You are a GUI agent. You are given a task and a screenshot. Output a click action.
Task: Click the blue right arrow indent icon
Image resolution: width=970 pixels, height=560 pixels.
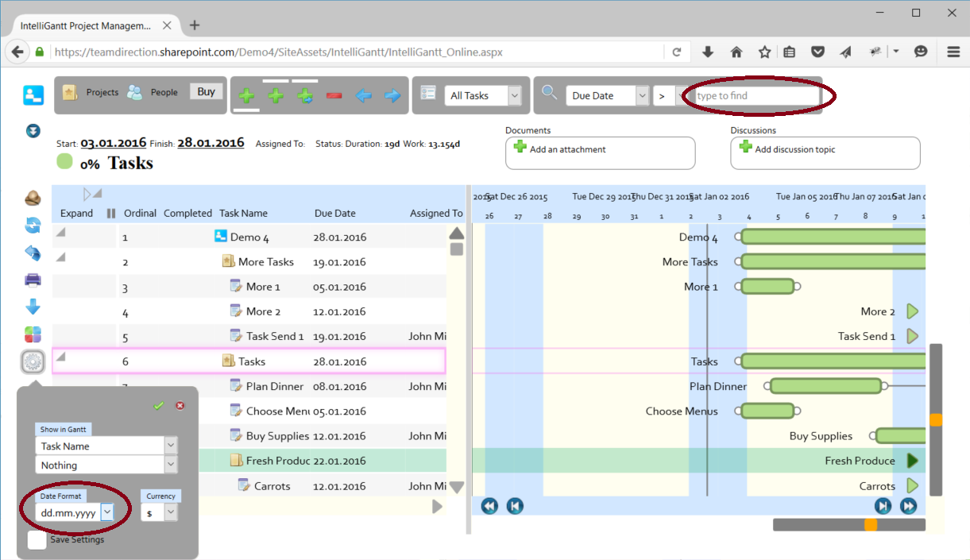(x=392, y=96)
